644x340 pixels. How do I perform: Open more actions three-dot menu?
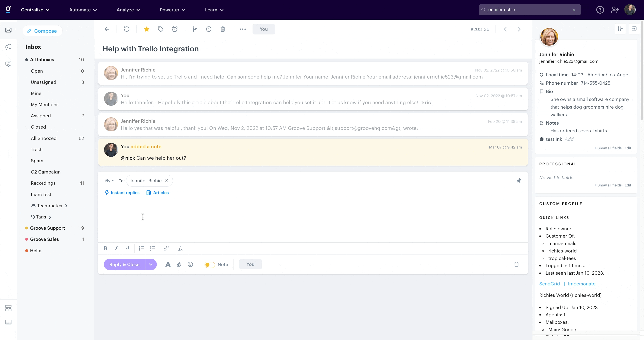pyautogui.click(x=242, y=29)
